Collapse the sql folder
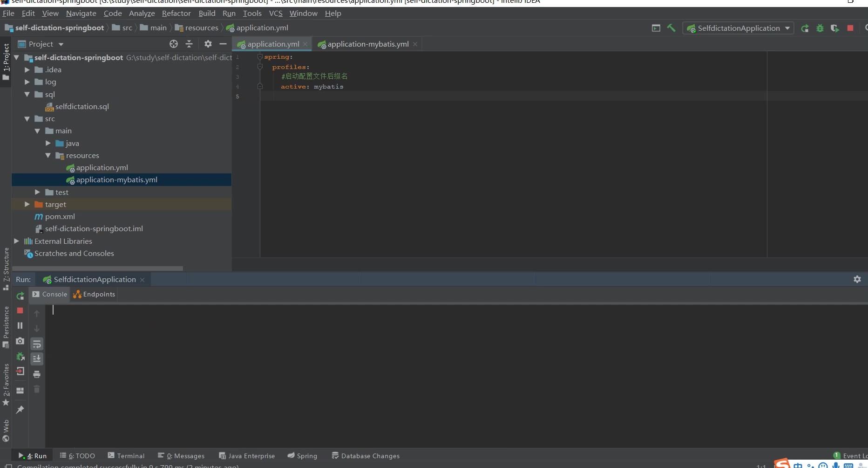Viewport: 868px width, 468px height. tap(27, 94)
